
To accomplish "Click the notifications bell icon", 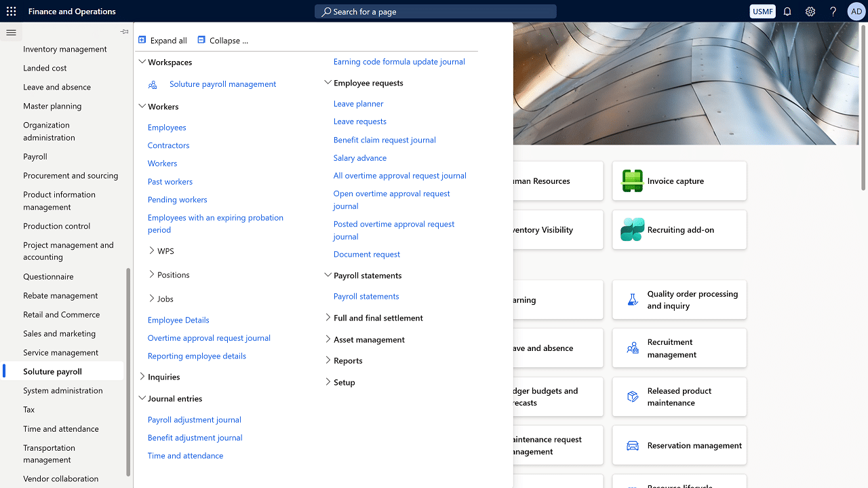I will coord(787,12).
